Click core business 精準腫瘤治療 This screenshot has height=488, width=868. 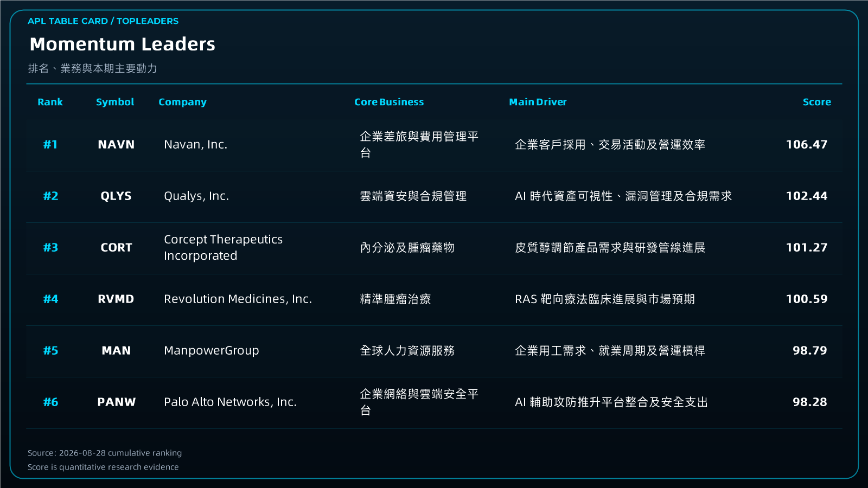click(395, 299)
